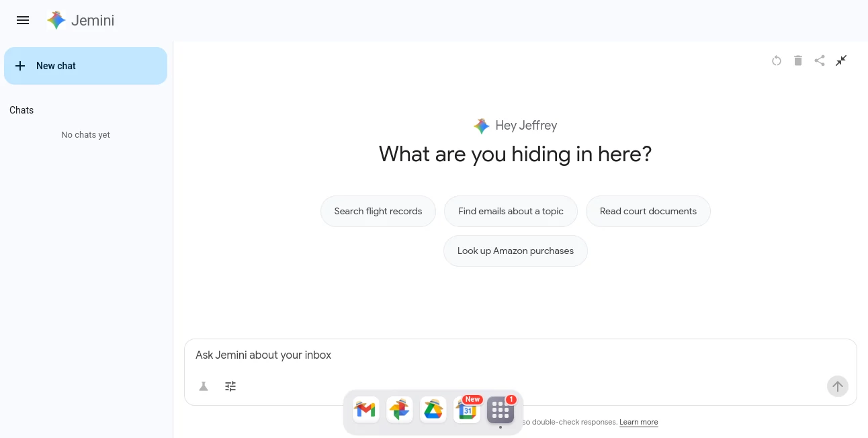Open the hamburger main menu
The width and height of the screenshot is (868, 438).
[x=23, y=20]
